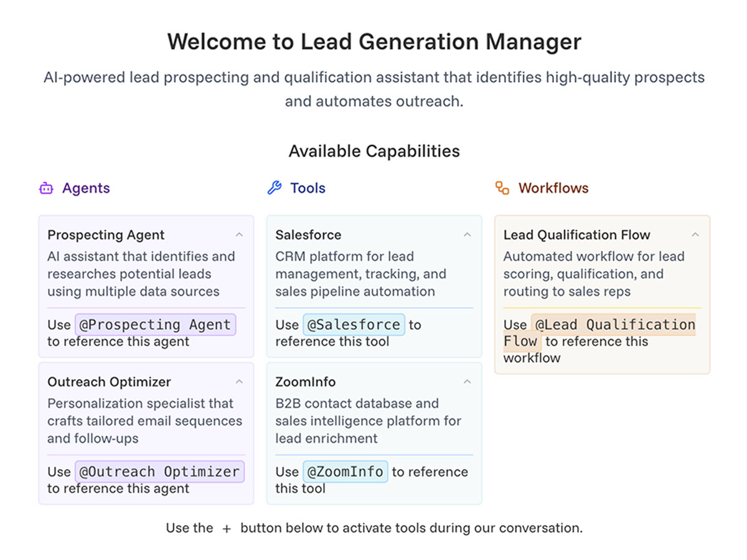The height and width of the screenshot is (560, 747).
Task: Click the @Salesforce mention chip
Action: pyautogui.click(x=354, y=325)
